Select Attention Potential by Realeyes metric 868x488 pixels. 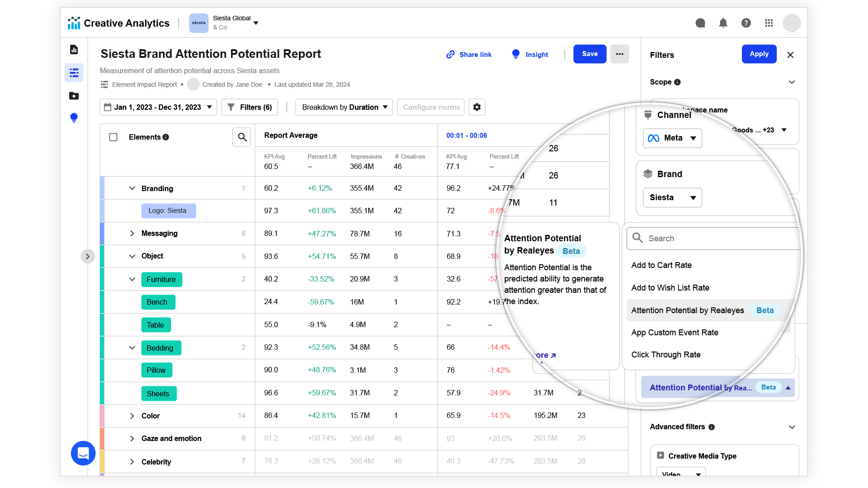pyautogui.click(x=687, y=310)
